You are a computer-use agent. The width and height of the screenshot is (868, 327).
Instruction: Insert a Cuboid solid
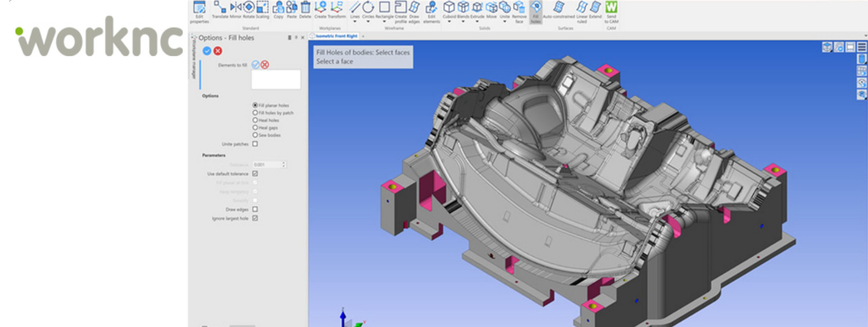(449, 10)
